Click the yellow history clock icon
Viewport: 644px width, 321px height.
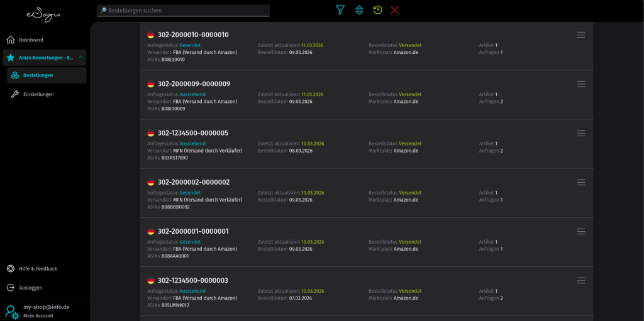[377, 10]
